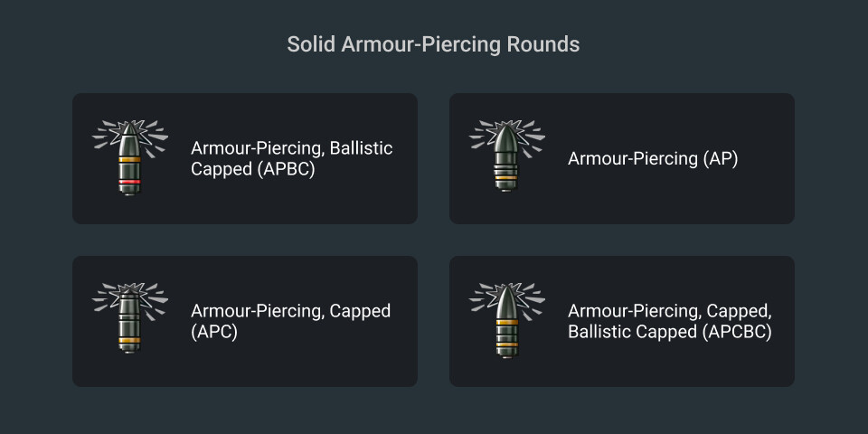Click the 'Solid Armour-Piercing Rounds' heading
The width and height of the screenshot is (868, 434).
tap(434, 44)
